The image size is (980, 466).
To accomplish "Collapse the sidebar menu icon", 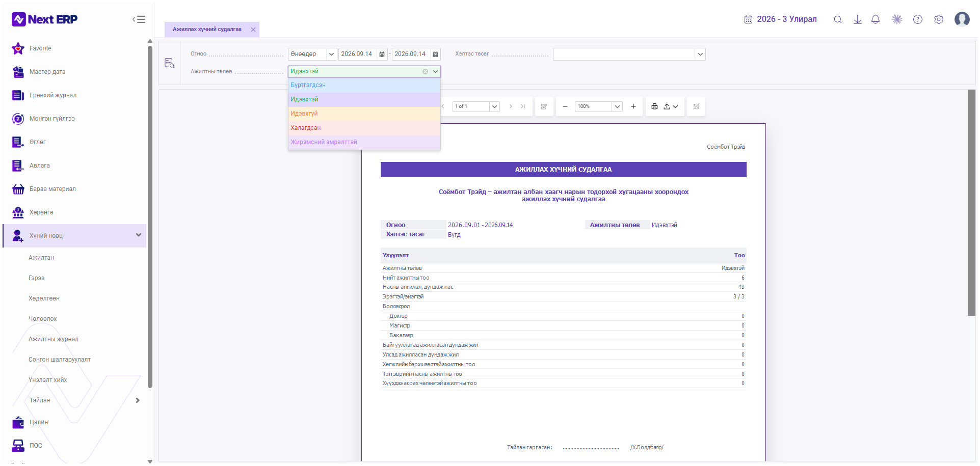I will [139, 19].
